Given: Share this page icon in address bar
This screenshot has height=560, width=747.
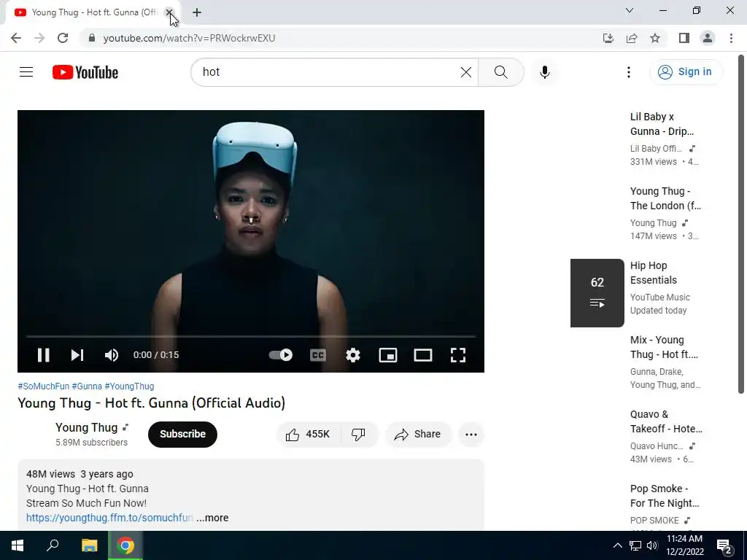Looking at the screenshot, I should (x=632, y=38).
